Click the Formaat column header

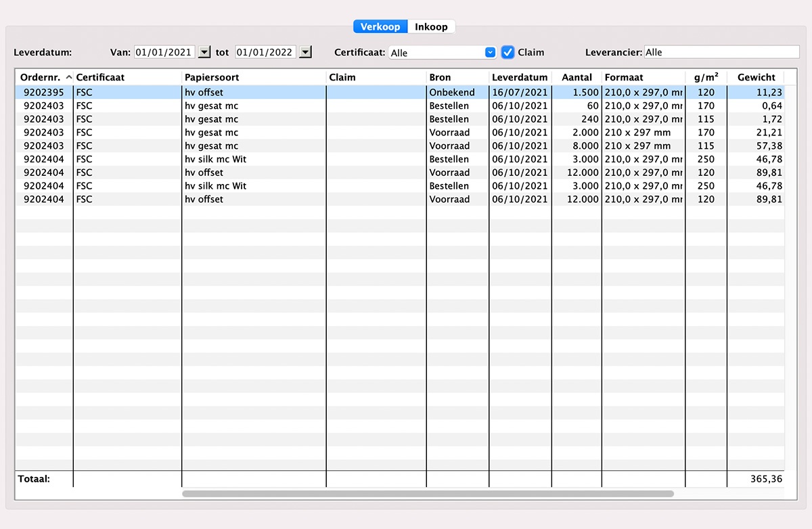tap(644, 77)
